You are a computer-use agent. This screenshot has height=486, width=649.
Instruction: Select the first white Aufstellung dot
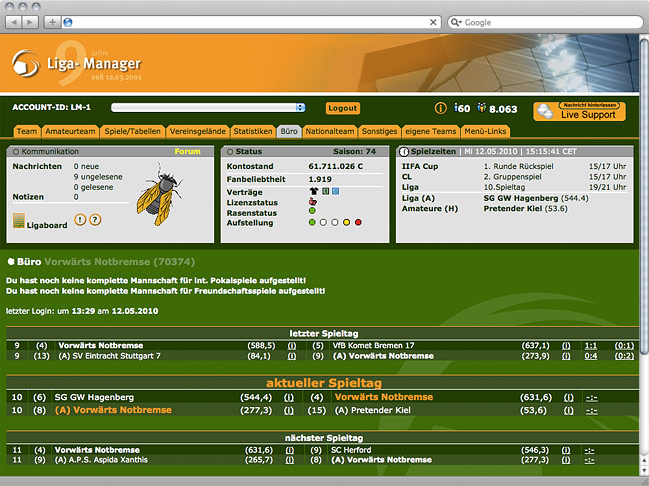323,222
